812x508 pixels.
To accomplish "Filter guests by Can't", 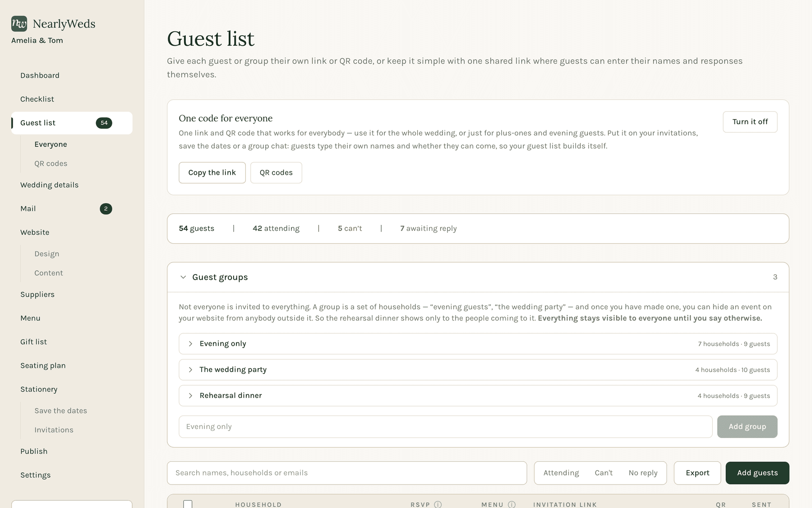I will (x=604, y=473).
